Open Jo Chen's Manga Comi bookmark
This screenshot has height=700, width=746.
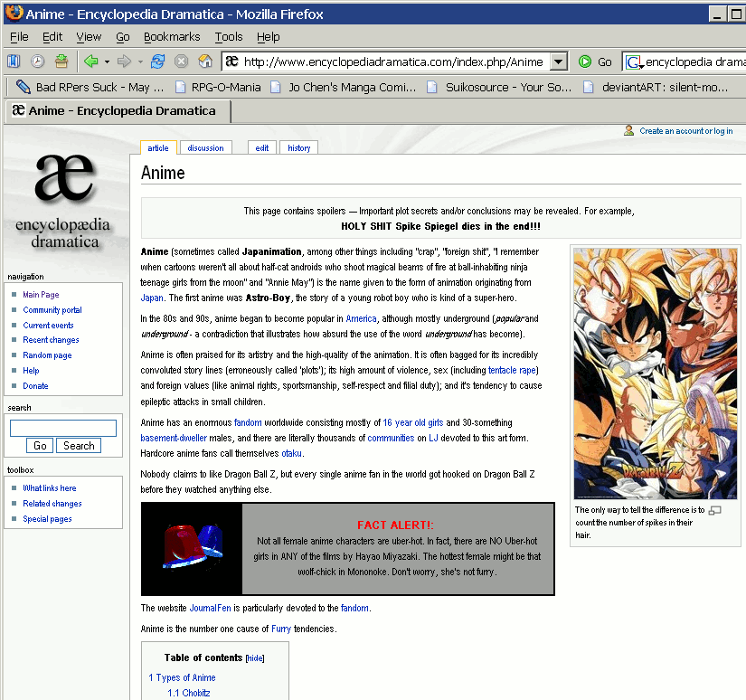344,87
